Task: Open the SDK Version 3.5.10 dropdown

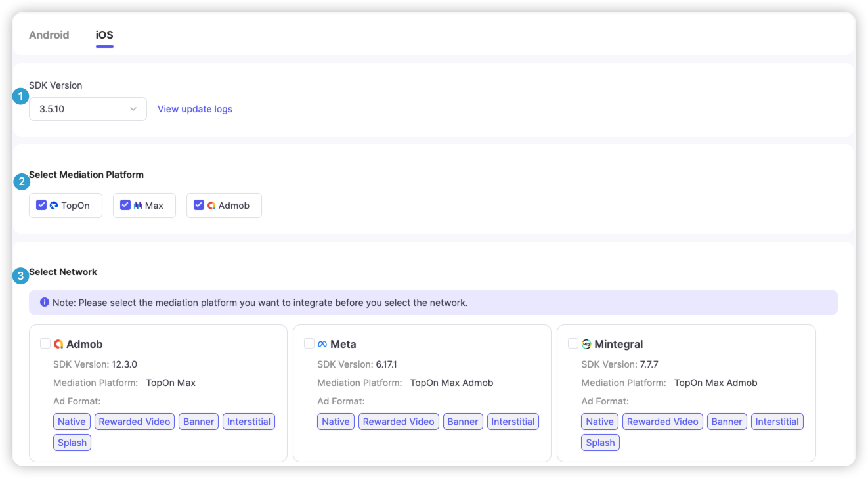Action: pos(88,109)
